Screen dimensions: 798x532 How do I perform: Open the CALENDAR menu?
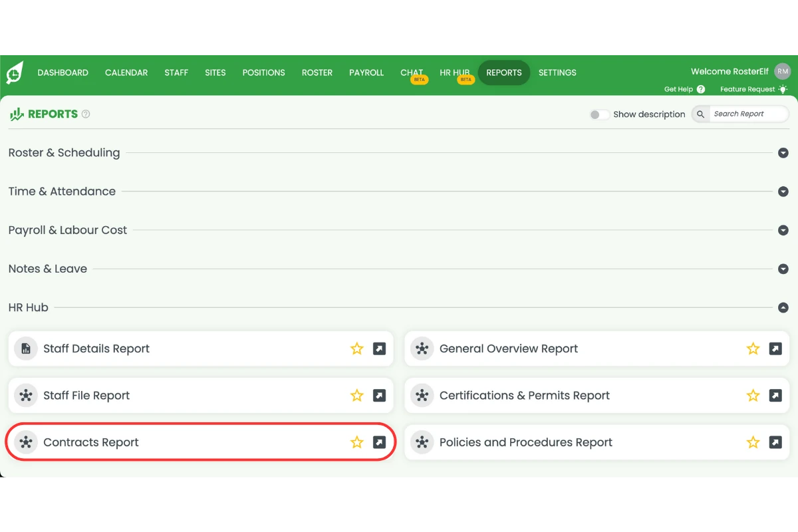click(126, 72)
